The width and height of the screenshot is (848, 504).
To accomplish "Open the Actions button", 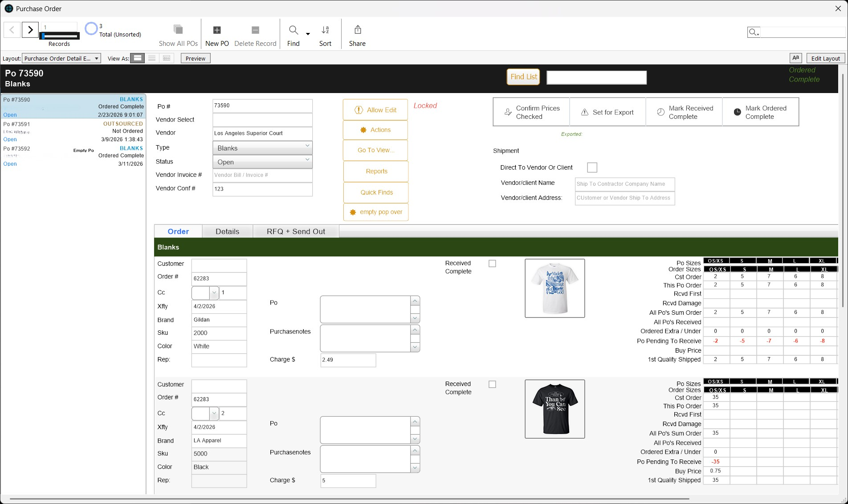I will click(x=375, y=130).
